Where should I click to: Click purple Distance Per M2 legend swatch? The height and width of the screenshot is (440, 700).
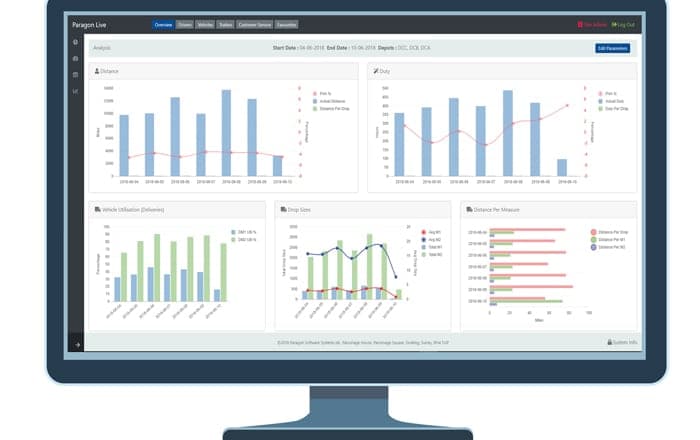[x=593, y=247]
